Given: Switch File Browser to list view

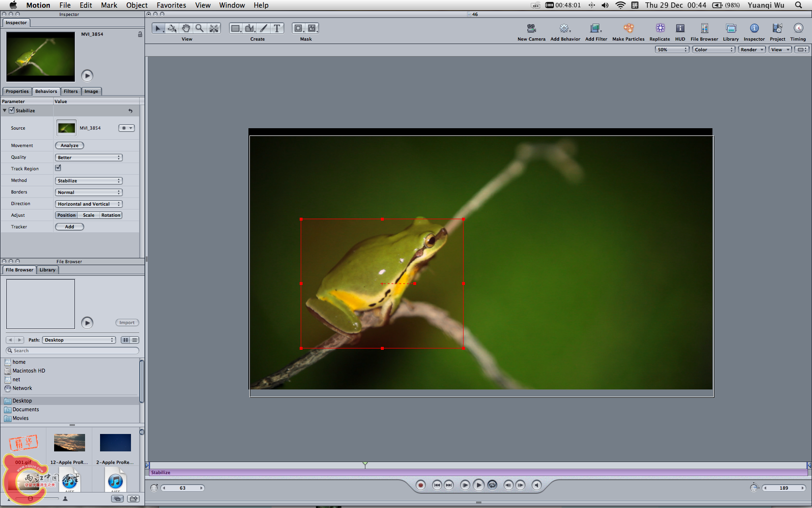Looking at the screenshot, I should click(135, 340).
